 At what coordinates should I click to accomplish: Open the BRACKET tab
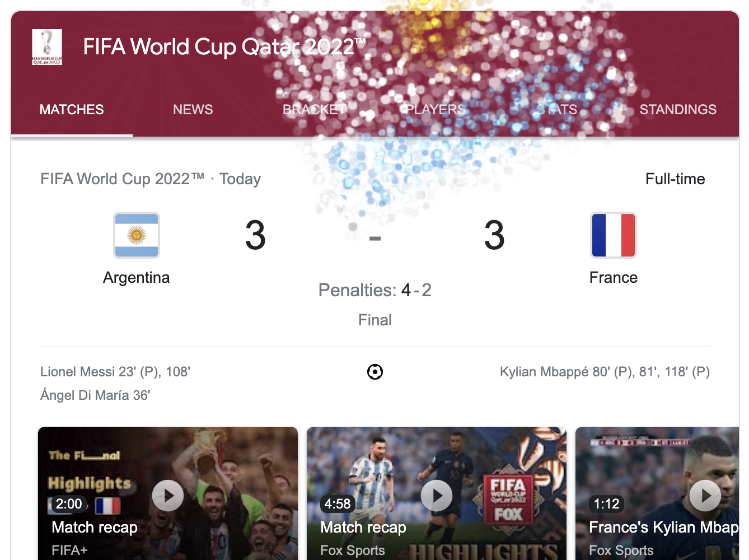[x=314, y=110]
